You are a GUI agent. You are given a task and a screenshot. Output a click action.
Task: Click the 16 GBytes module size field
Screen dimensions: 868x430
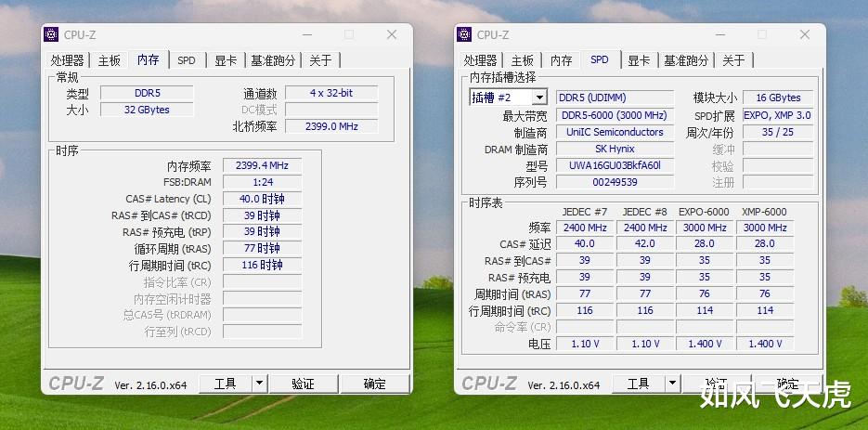point(778,98)
